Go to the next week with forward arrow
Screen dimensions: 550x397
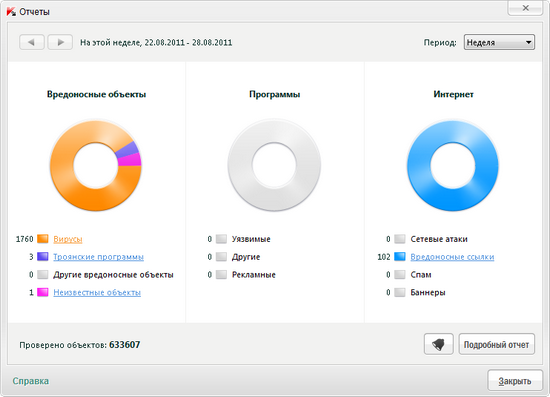point(60,42)
